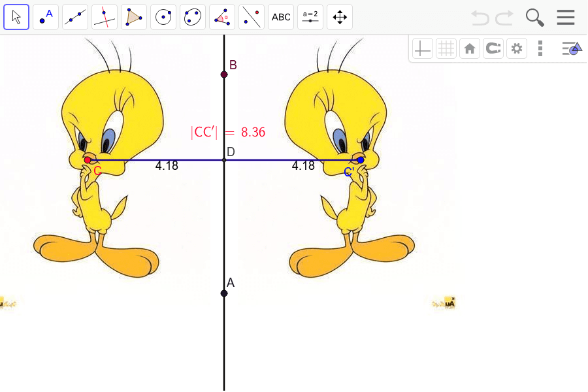Click the right 4.18 distance label

click(x=303, y=166)
